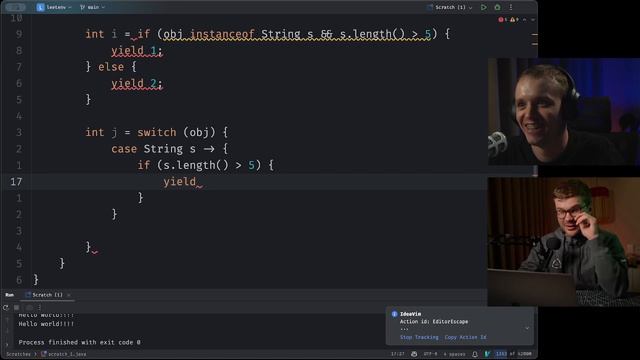This screenshot has width=640, height=360.
Task: Click the current-line yield keyword
Action: [180, 182]
